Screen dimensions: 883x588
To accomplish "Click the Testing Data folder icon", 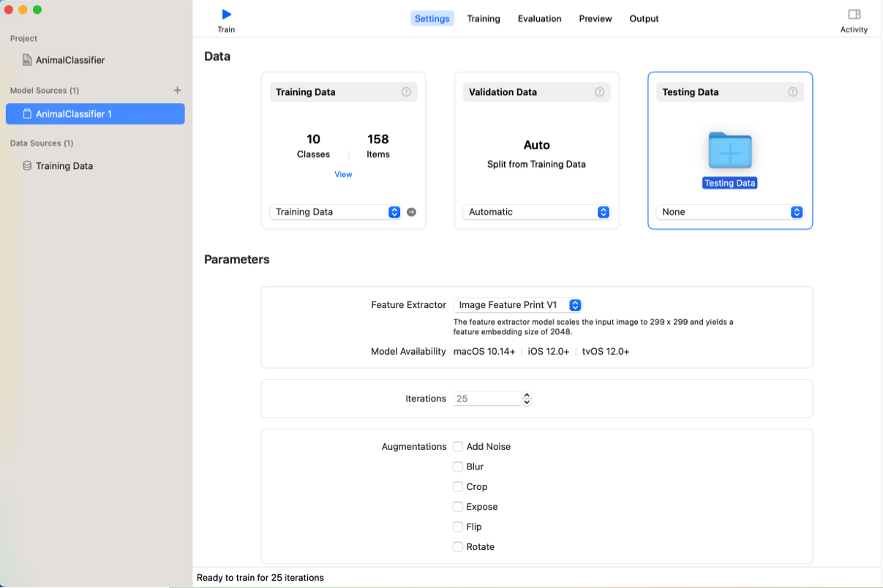I will [x=729, y=151].
